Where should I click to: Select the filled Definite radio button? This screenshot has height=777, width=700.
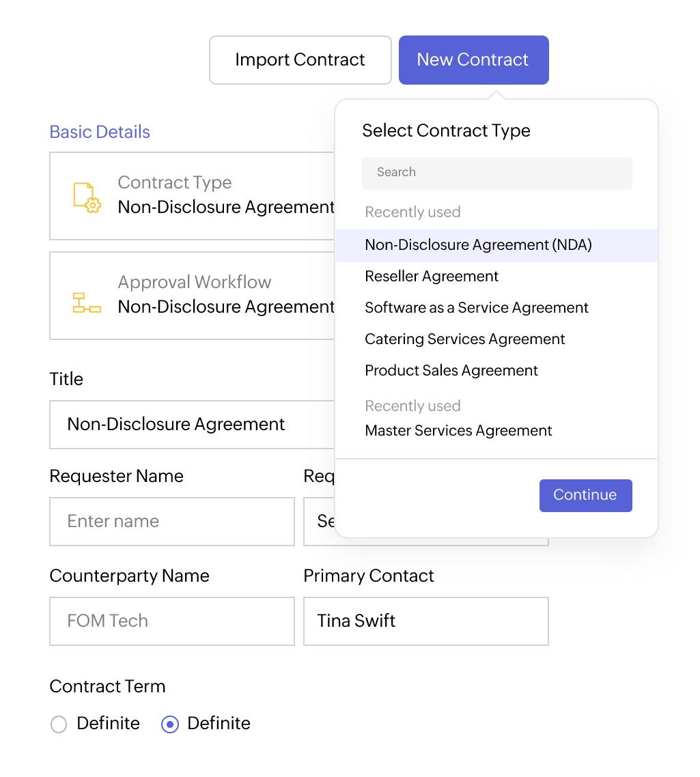(x=169, y=724)
